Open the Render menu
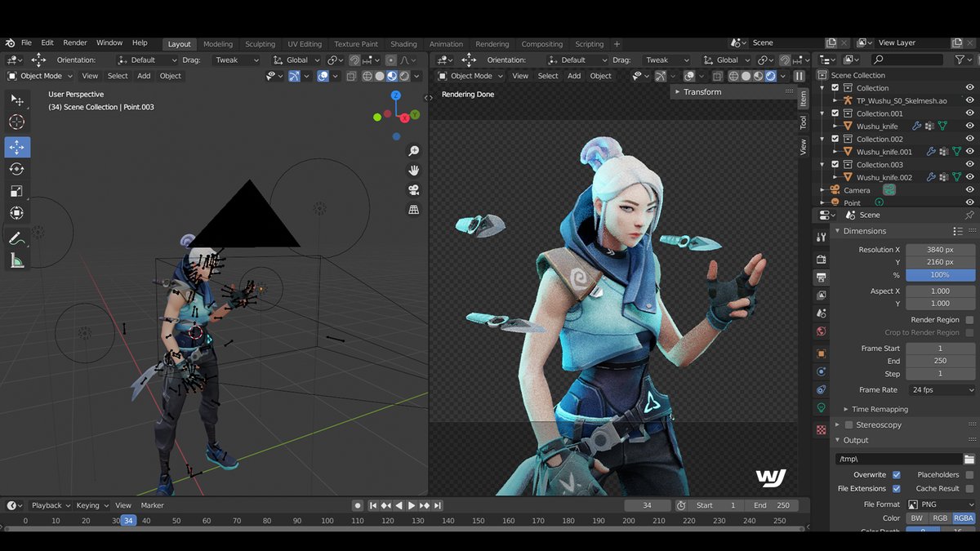Image resolution: width=980 pixels, height=551 pixels. click(75, 43)
